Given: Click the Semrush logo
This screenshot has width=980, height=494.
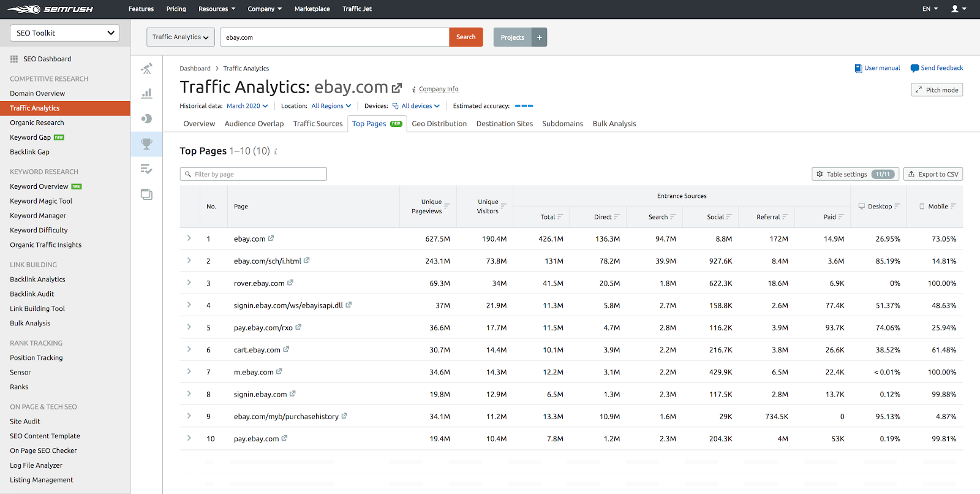Looking at the screenshot, I should click(x=50, y=9).
